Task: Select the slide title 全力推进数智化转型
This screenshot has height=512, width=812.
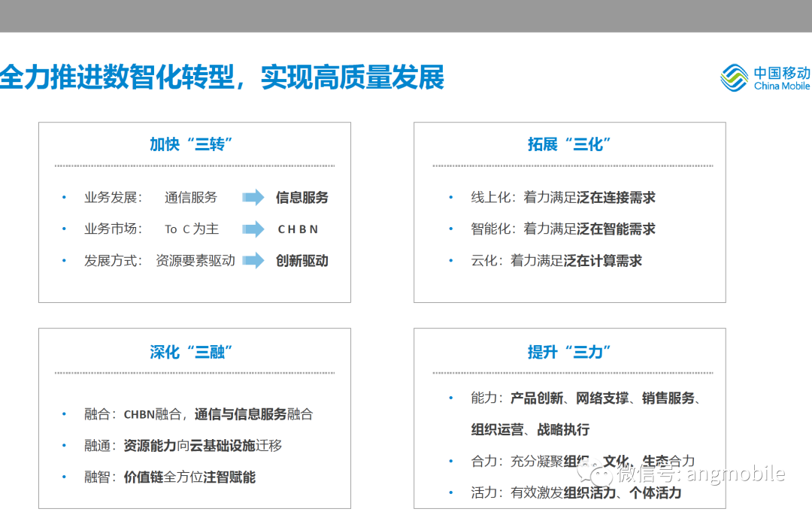Action: tap(117, 77)
